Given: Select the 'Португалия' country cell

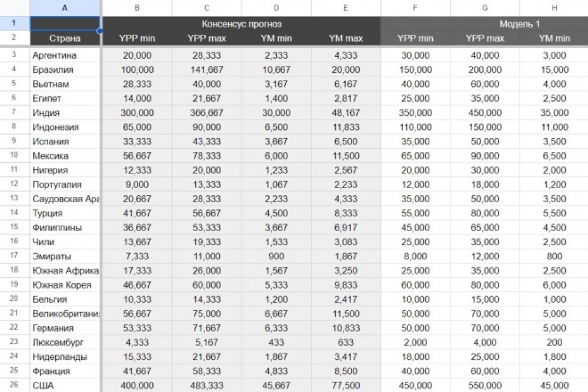Looking at the screenshot, I should tap(65, 185).
